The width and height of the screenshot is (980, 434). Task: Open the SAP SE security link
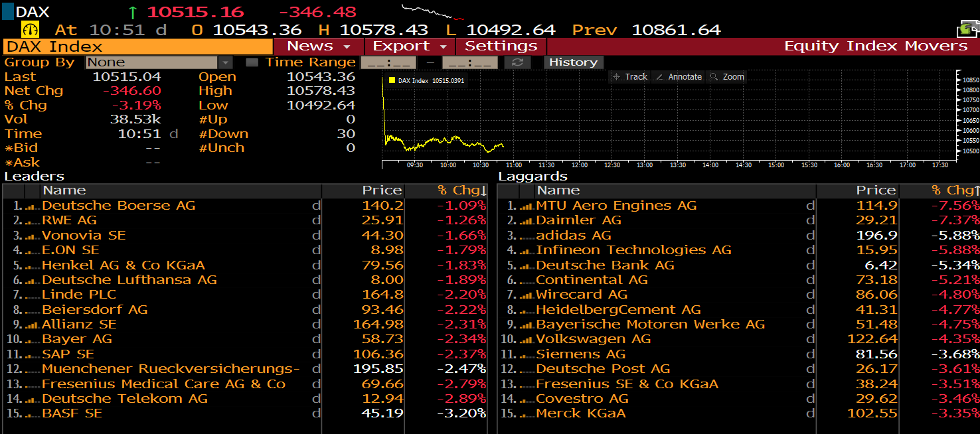(x=68, y=354)
